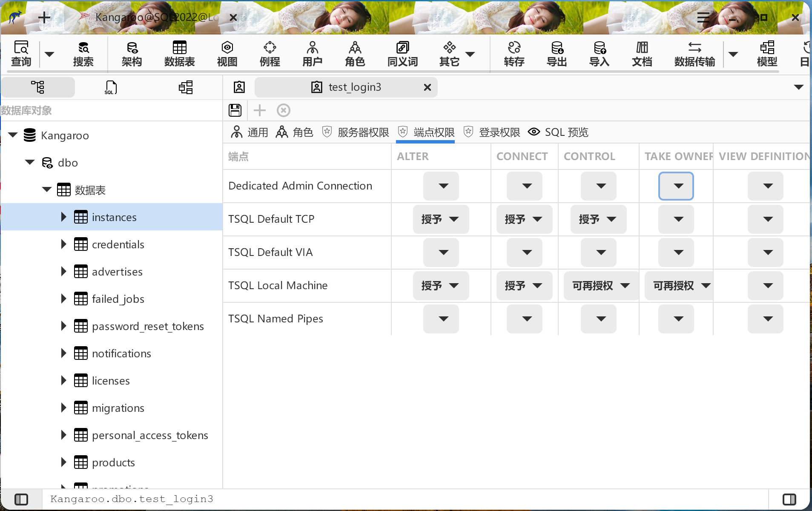
Task: Open the user list icon tab
Action: [x=239, y=87]
